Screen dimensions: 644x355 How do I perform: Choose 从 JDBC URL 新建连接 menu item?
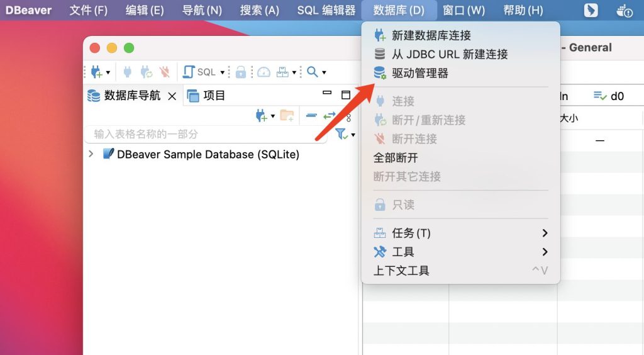point(461,54)
